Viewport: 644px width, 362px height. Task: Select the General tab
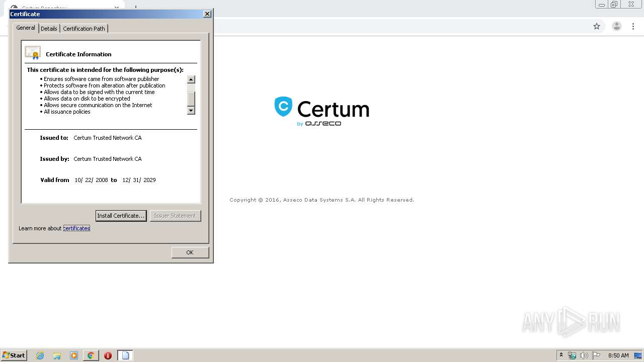click(26, 28)
